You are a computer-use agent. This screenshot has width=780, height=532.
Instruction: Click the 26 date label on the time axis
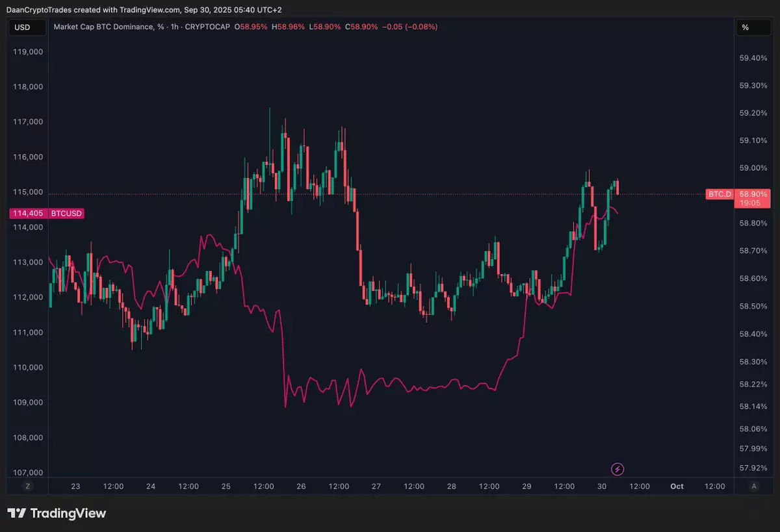[x=301, y=487]
